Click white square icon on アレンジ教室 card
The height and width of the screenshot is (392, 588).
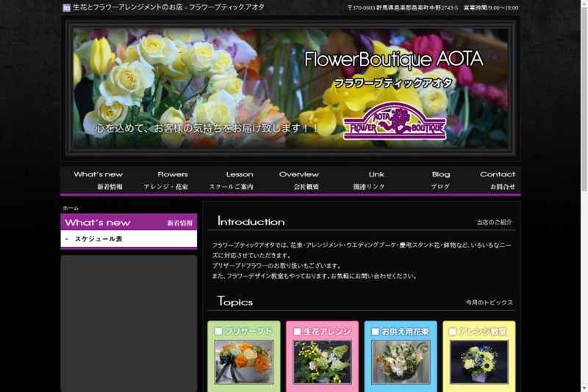click(453, 332)
